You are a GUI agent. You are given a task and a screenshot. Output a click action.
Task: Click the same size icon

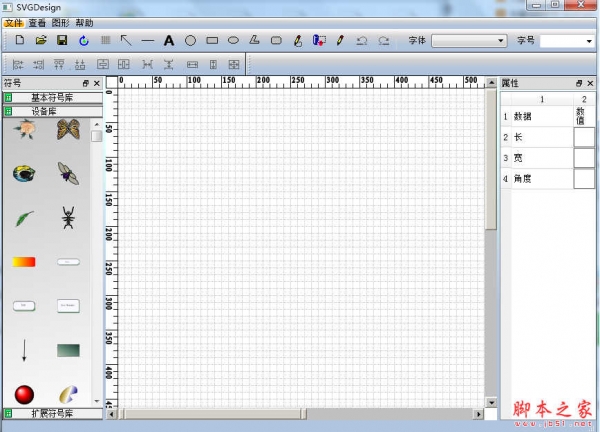click(234, 64)
